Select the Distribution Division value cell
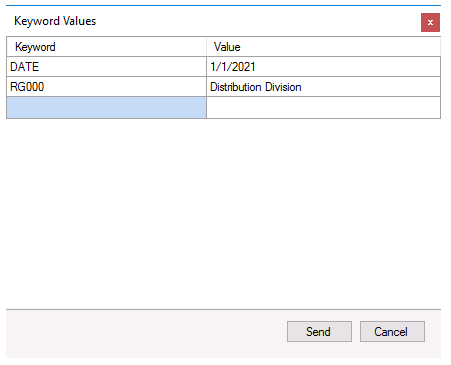The width and height of the screenshot is (451, 365). coord(323,87)
